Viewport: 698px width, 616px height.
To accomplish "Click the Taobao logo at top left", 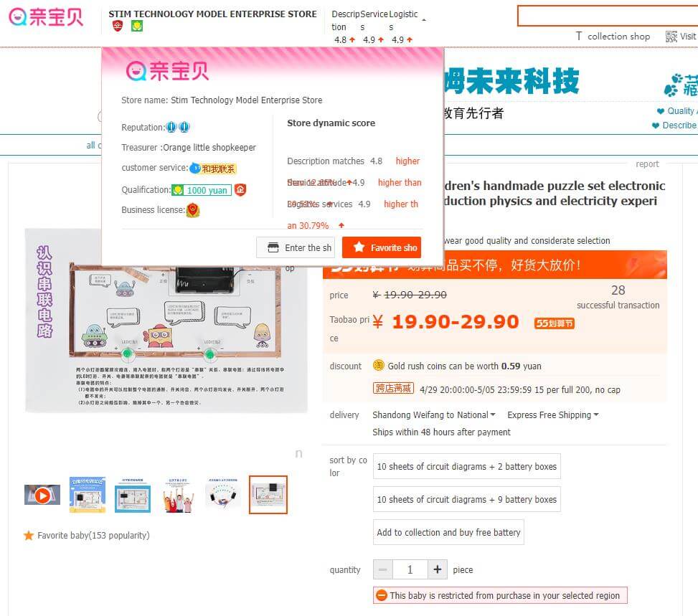I will (46, 17).
